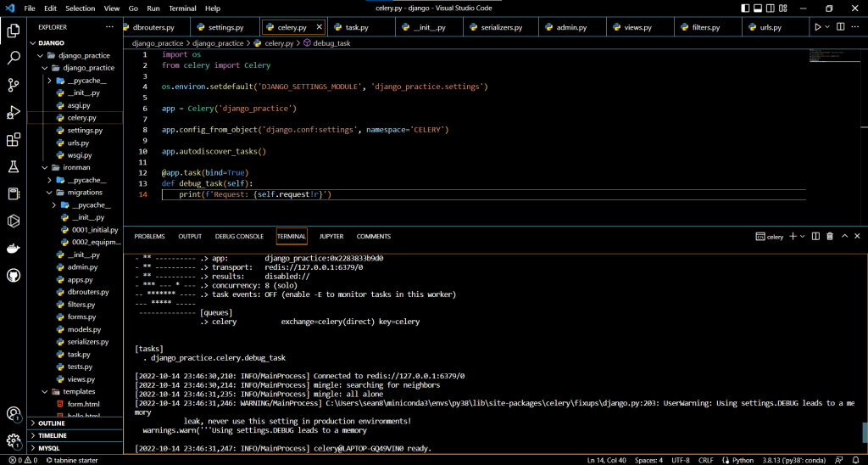This screenshot has height=465, width=868.
Task: Click the Run Python File play button
Action: pos(817,27)
